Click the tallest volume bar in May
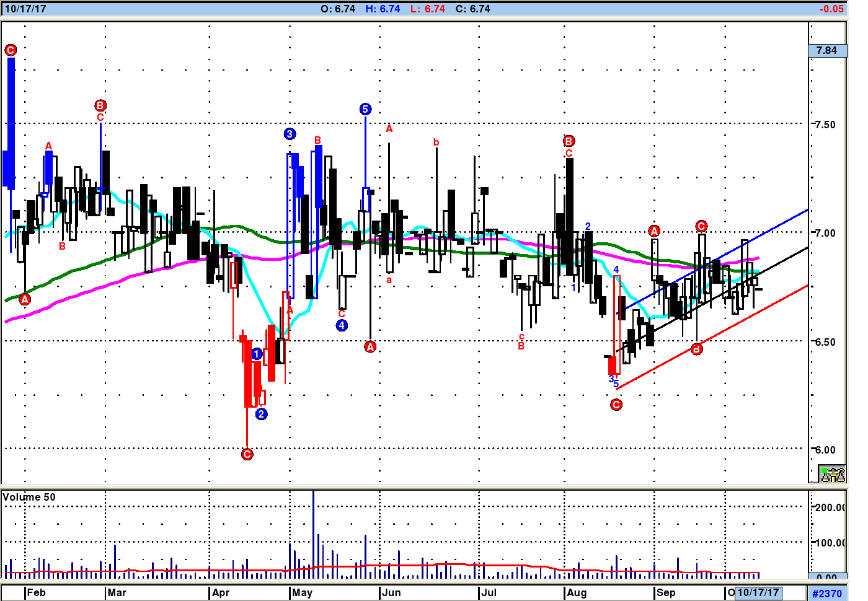The height and width of the screenshot is (601, 868). click(313, 534)
